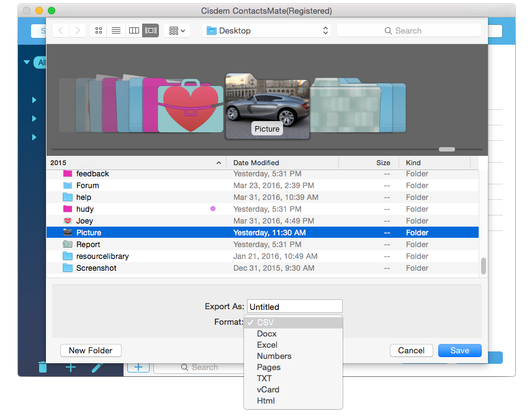532x416 pixels.
Task: Switch to list view
Action: pyautogui.click(x=116, y=30)
